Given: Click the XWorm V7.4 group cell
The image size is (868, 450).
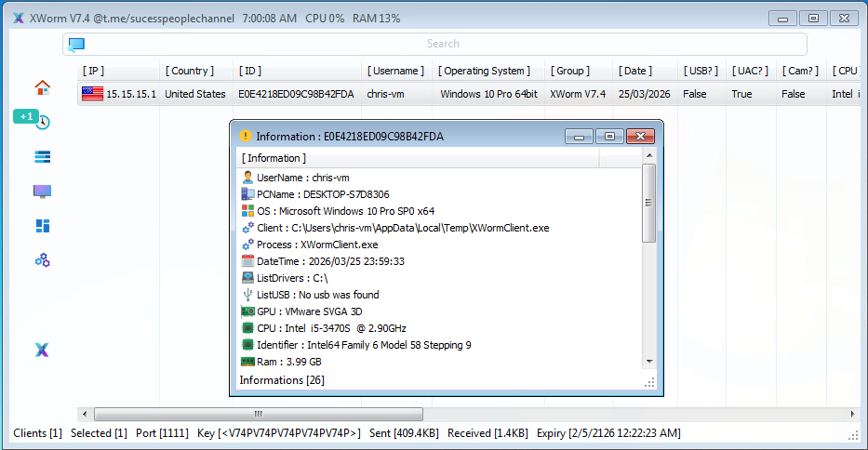Looking at the screenshot, I should (x=578, y=94).
